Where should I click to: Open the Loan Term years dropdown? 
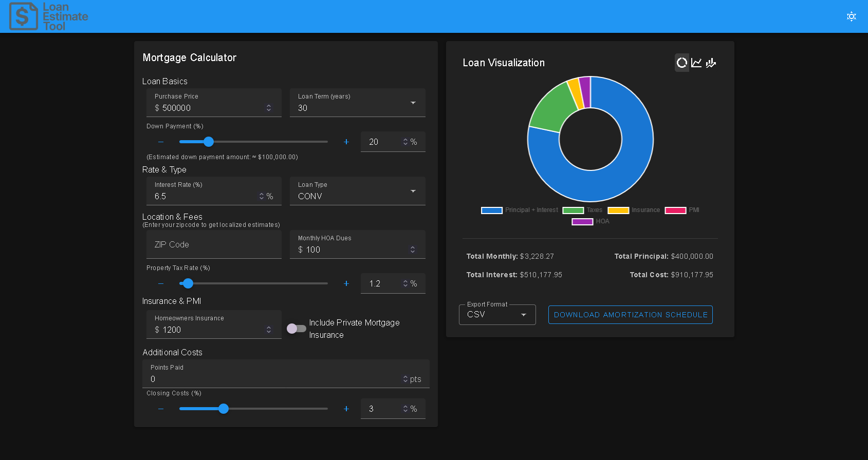coord(357,103)
